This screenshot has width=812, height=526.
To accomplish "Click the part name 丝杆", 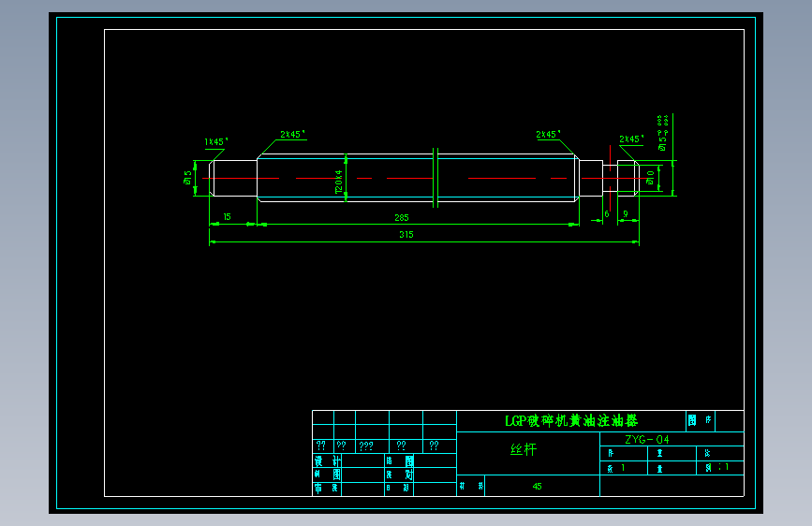I will 524,449.
